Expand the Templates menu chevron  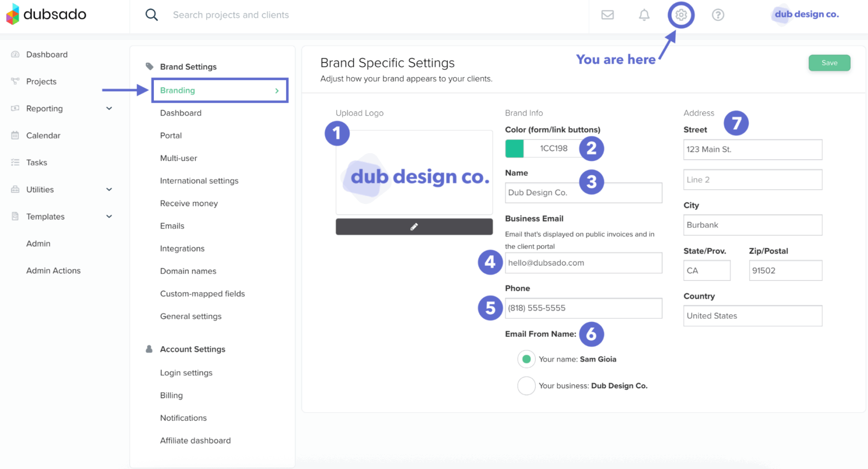tap(109, 216)
